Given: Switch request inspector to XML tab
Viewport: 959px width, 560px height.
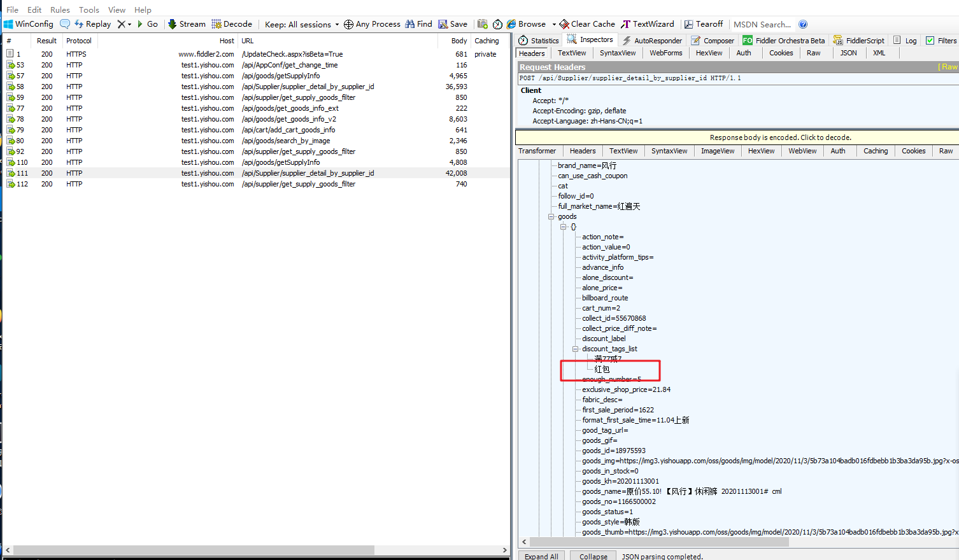Looking at the screenshot, I should (x=879, y=53).
